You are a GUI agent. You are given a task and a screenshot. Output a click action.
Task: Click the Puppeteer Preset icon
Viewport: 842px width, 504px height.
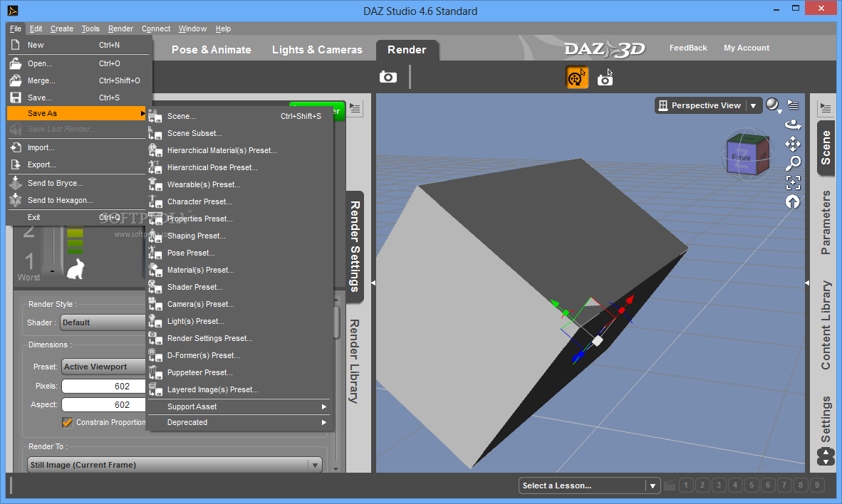tap(155, 372)
